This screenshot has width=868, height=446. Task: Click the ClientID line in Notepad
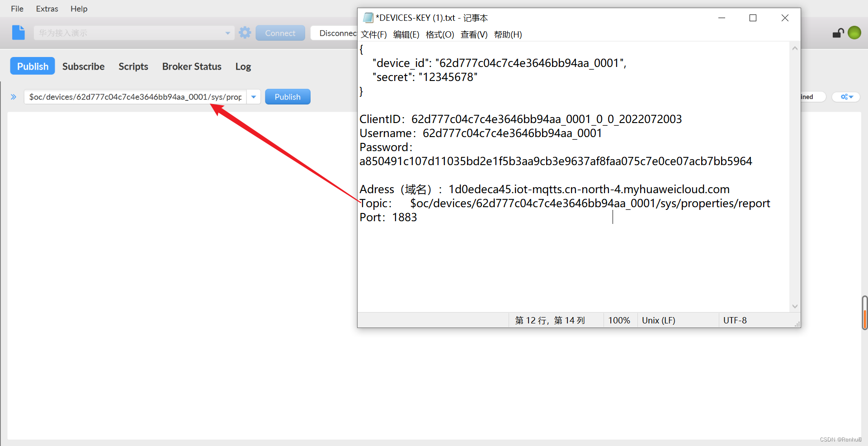(x=520, y=119)
